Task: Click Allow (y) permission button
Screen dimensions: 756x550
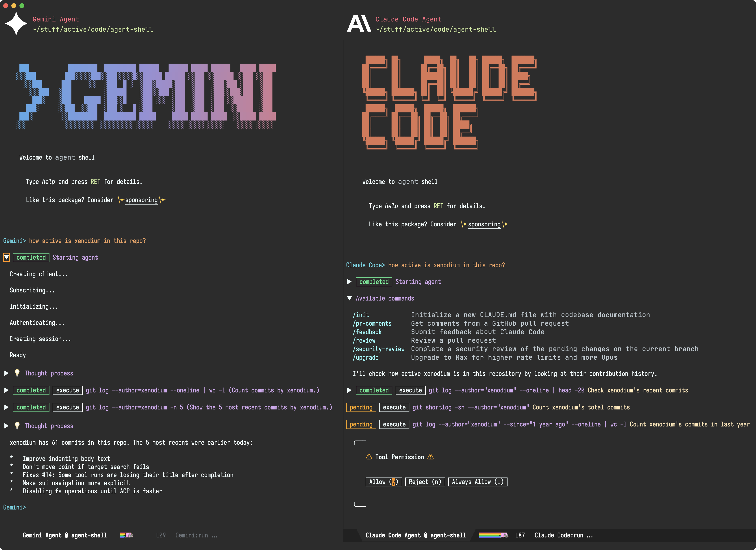Action: click(x=384, y=482)
